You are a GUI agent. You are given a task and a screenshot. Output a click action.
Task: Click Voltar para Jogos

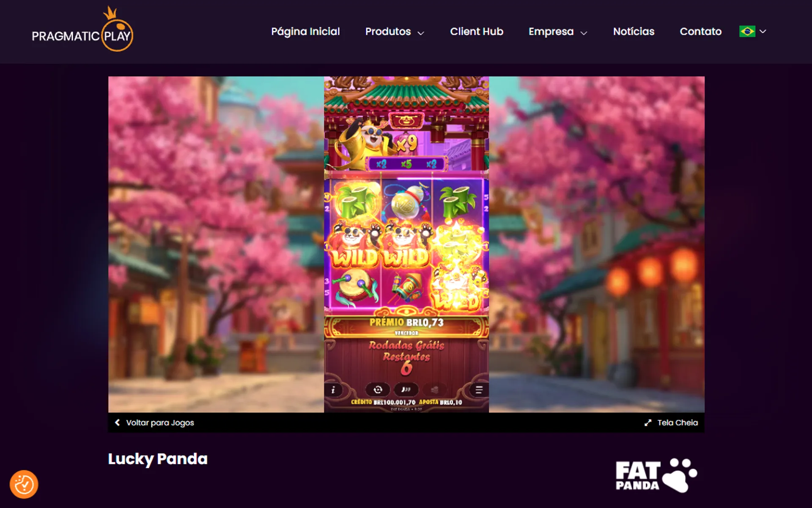(x=155, y=422)
